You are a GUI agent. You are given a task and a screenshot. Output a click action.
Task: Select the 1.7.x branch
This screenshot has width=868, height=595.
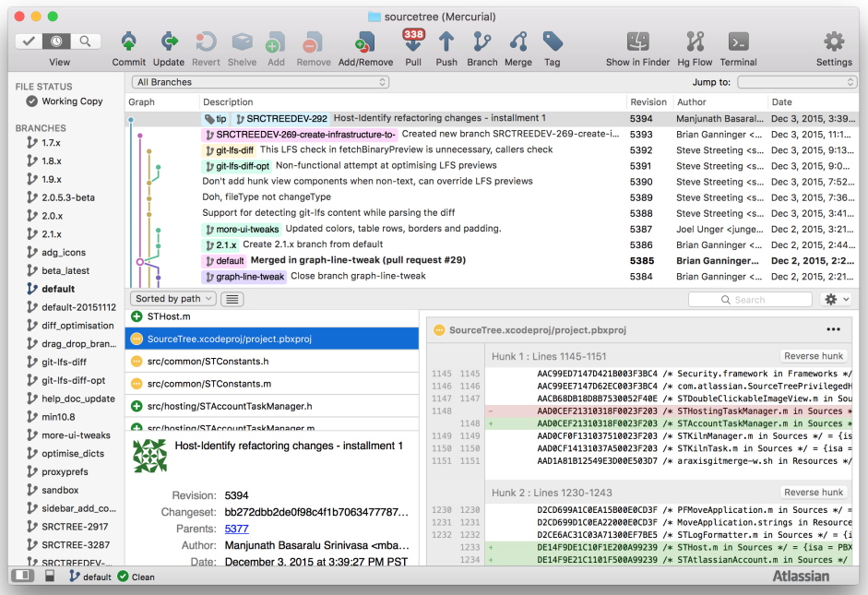coord(51,143)
